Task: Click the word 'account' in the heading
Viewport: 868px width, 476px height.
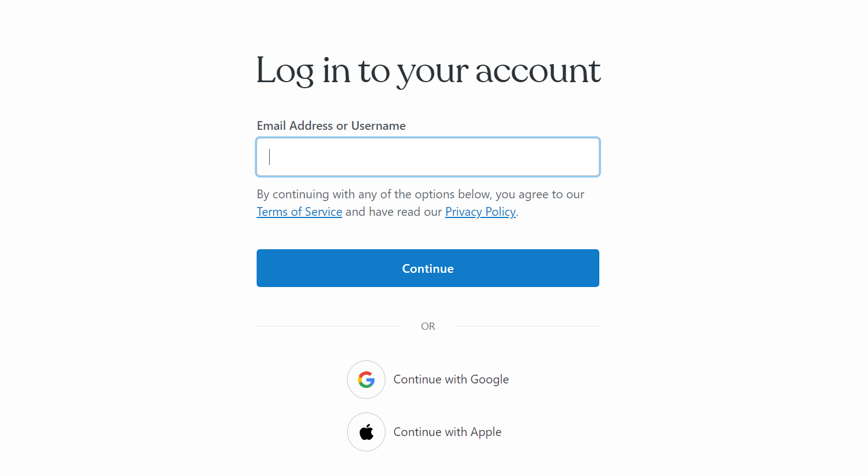Action: tap(538, 72)
